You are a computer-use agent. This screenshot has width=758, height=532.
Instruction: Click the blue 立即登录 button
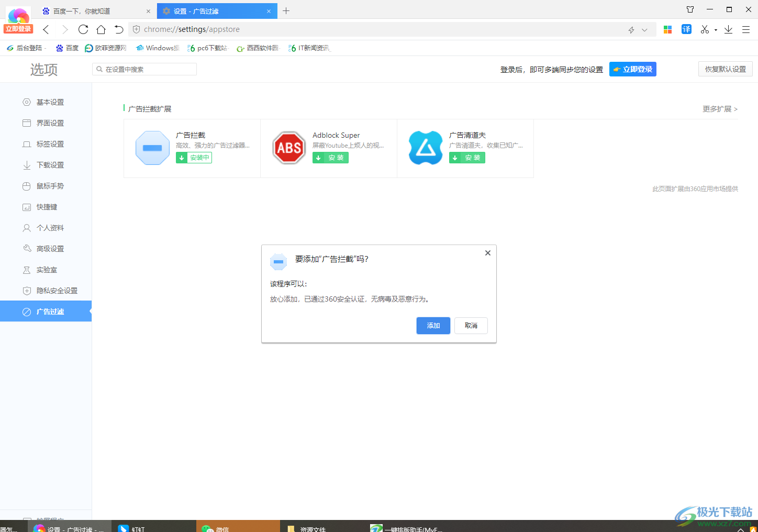[632, 69]
